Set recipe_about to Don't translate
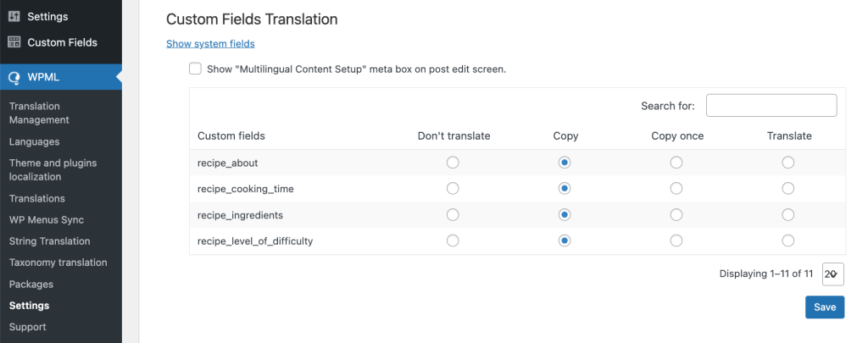868x343 pixels. coord(453,163)
